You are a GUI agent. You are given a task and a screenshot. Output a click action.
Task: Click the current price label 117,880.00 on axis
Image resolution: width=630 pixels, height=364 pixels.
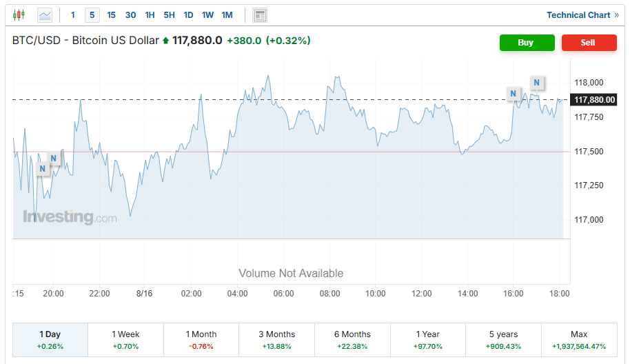click(x=593, y=100)
